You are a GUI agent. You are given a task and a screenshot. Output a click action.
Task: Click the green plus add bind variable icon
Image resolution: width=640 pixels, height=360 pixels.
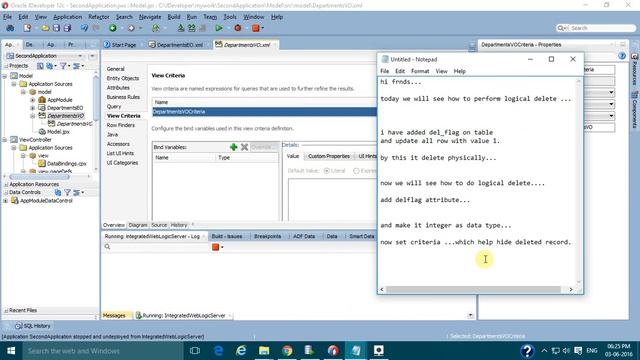pos(233,147)
